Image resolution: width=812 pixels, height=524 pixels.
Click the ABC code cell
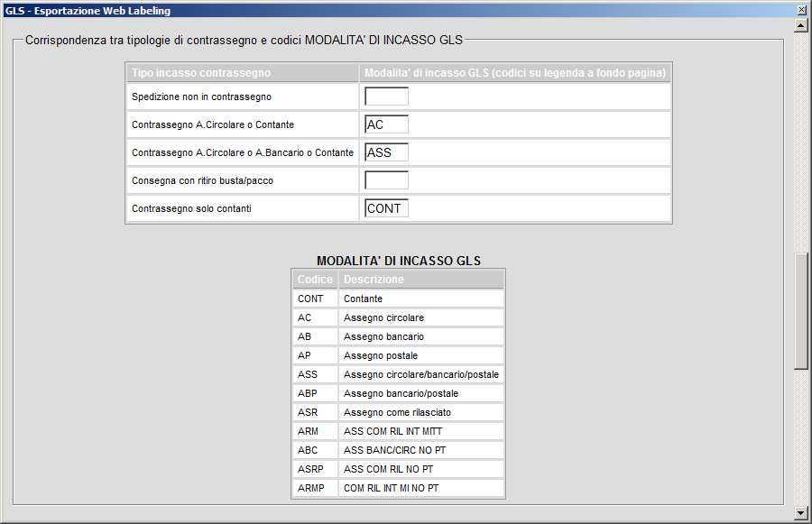click(315, 450)
